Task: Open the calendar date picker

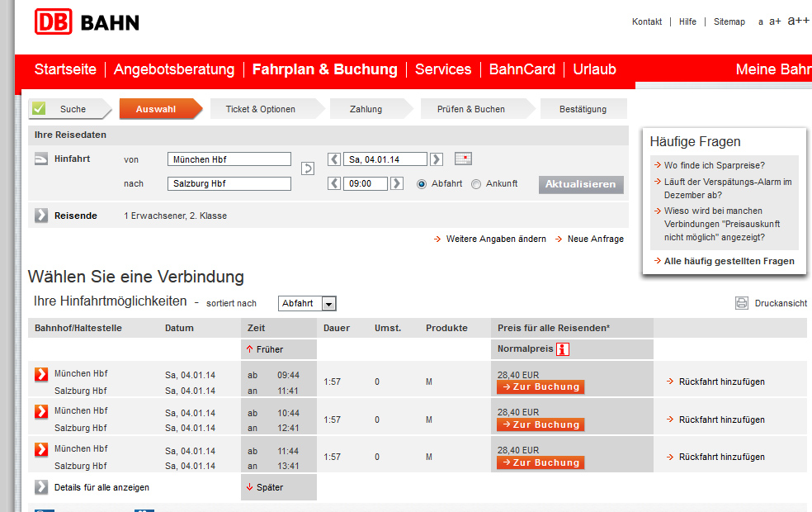Action: (463, 159)
